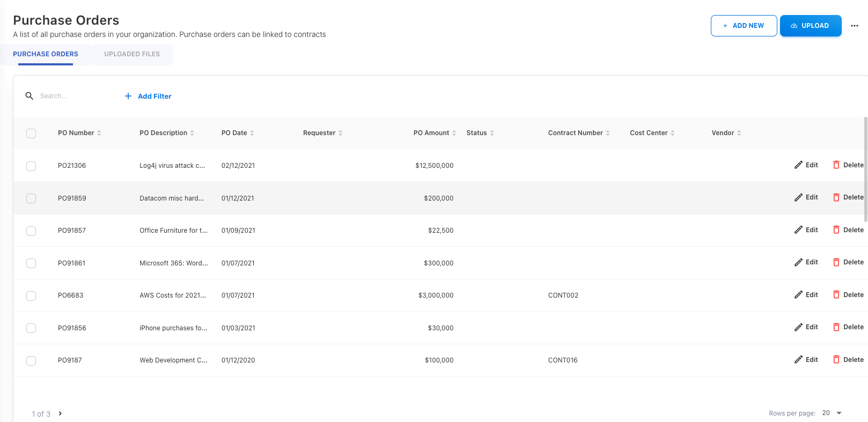Image resolution: width=868 pixels, height=422 pixels.
Task: Switch to the Uploaded Files tab
Action: pos(132,54)
